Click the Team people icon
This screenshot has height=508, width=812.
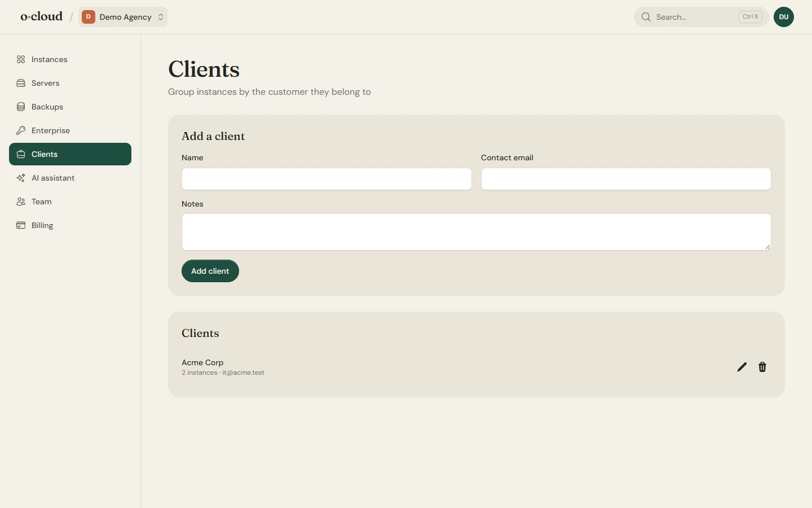point(21,202)
